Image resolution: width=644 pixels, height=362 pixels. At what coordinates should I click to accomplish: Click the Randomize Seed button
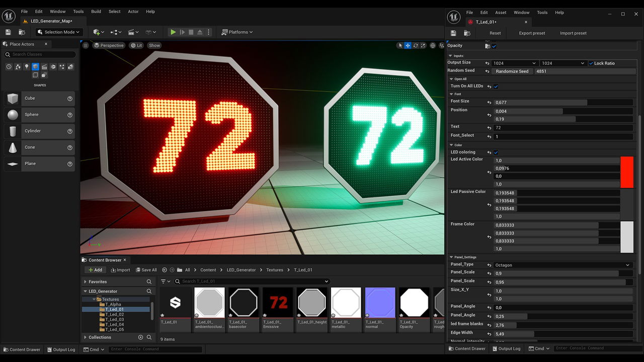[512, 71]
